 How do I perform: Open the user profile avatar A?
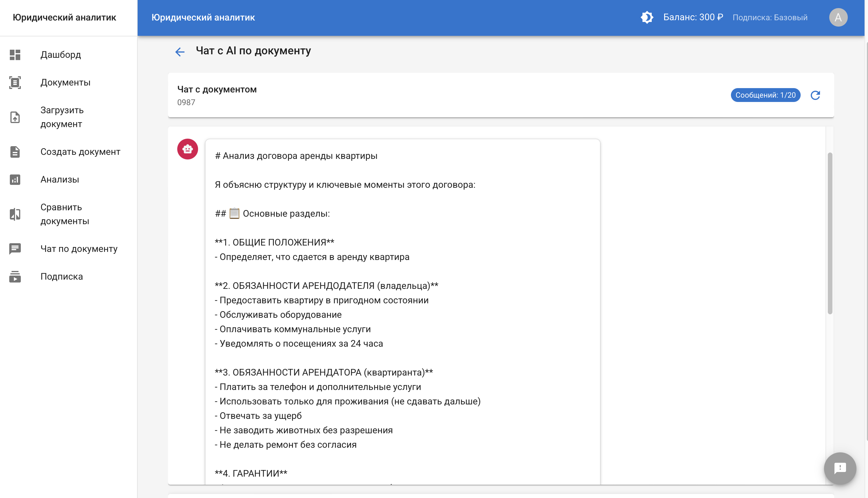838,17
